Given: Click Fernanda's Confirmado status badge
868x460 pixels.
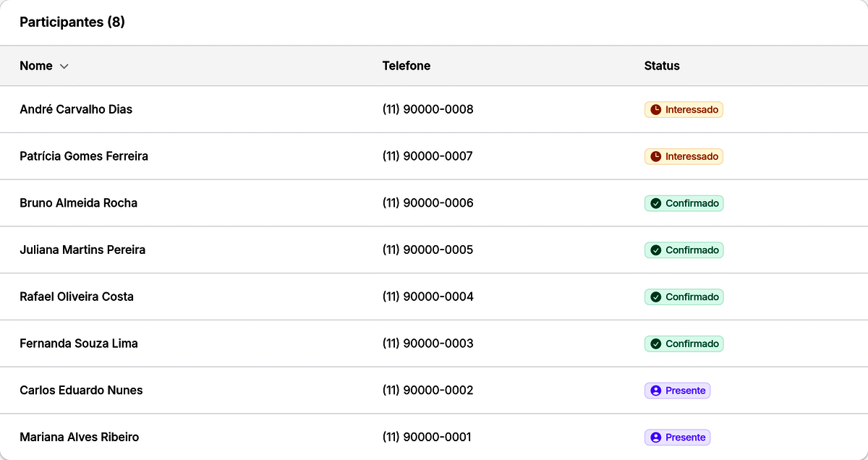Looking at the screenshot, I should coord(684,344).
